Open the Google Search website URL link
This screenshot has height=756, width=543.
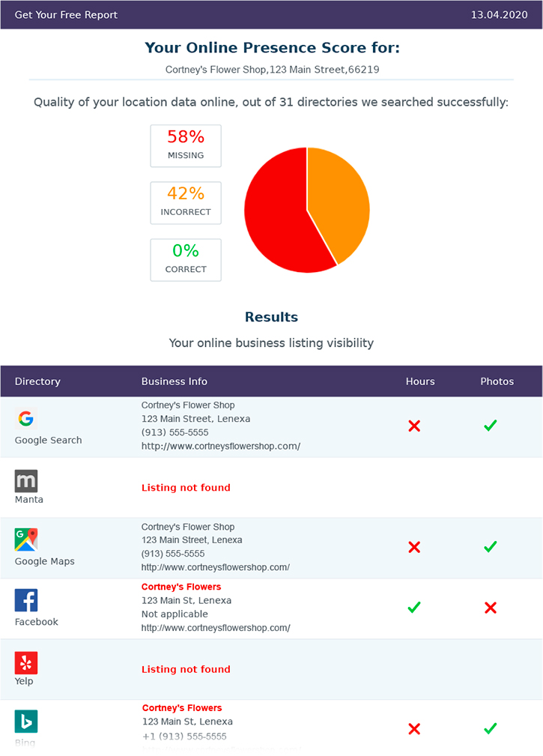221,446
